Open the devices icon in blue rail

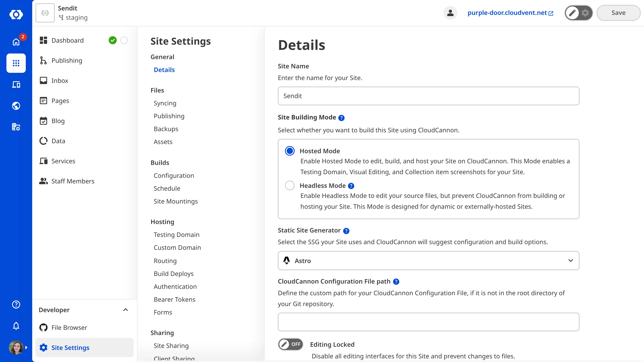click(16, 84)
